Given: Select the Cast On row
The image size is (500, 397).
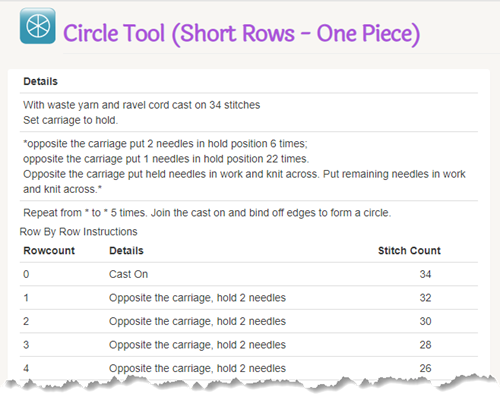Looking at the screenshot, I should 249,274.
